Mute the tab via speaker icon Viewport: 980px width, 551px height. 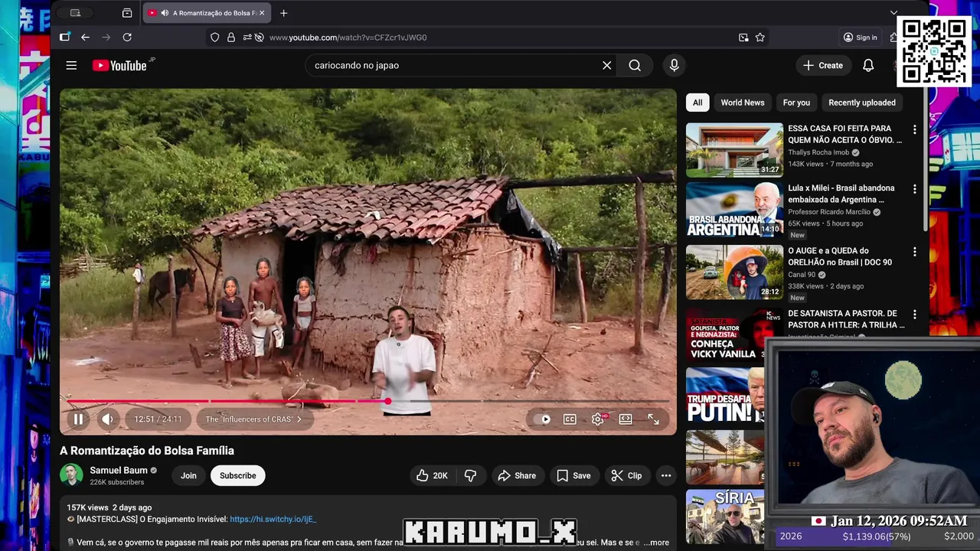pos(165,13)
